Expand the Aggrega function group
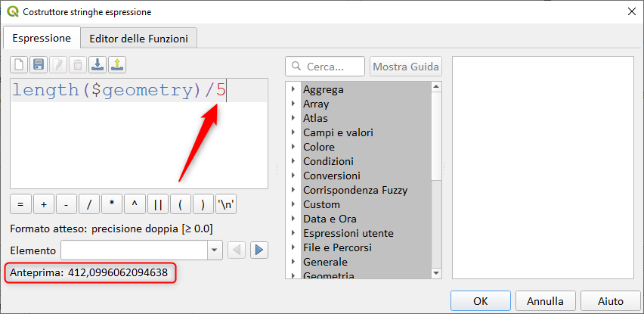The image size is (644, 314). 293,89
